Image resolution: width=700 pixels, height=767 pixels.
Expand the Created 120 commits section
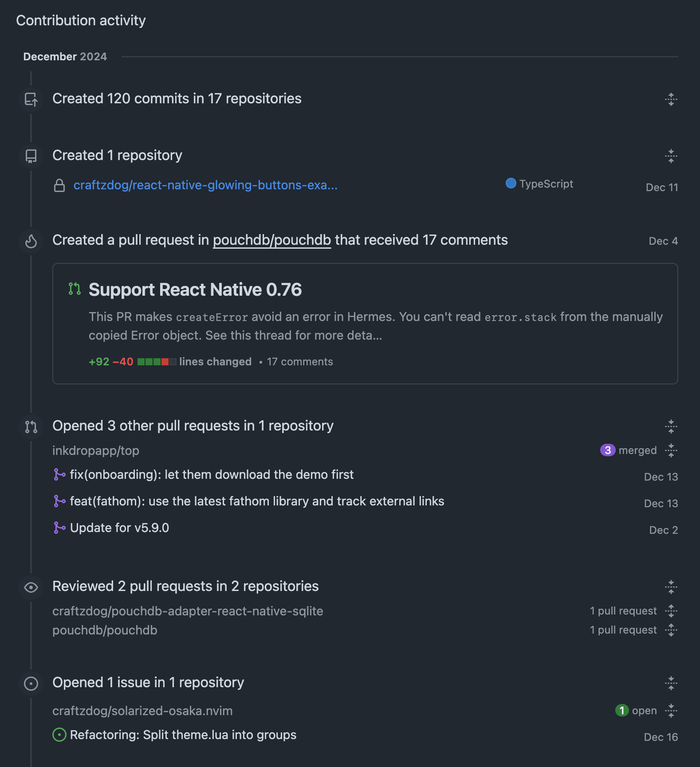[671, 99]
